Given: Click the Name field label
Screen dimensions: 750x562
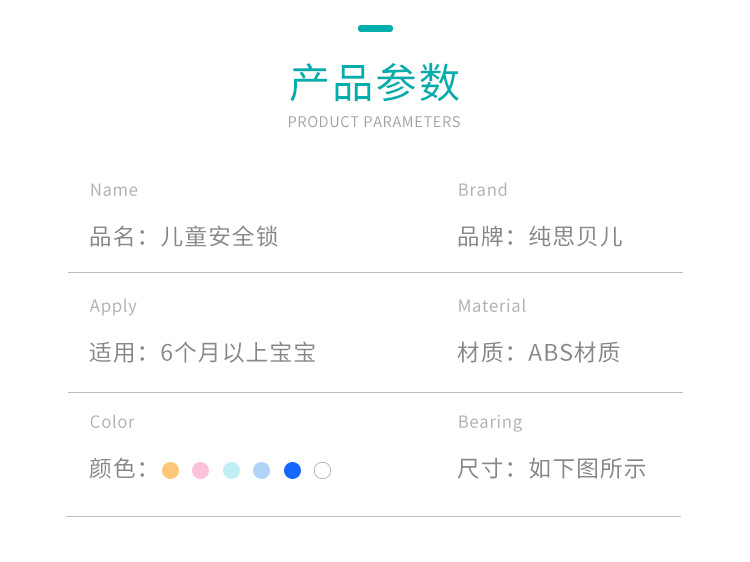Looking at the screenshot, I should pos(114,190).
